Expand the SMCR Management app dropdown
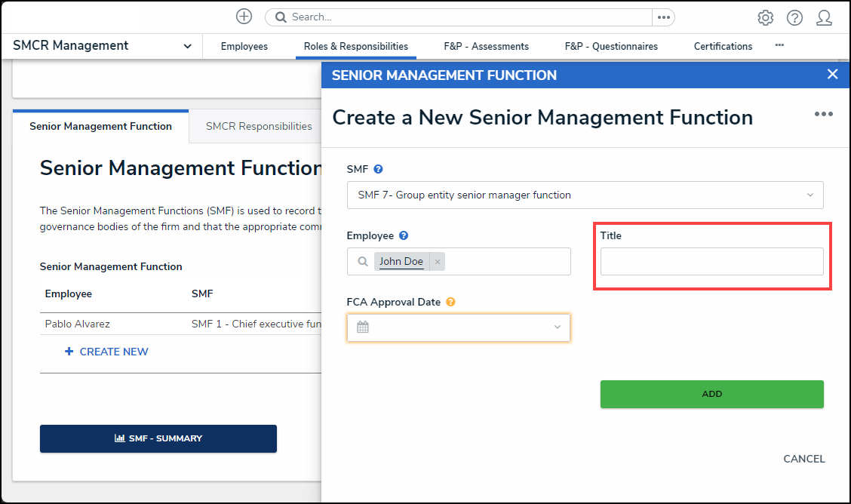Image resolution: width=851 pixels, height=504 pixels. point(187,46)
